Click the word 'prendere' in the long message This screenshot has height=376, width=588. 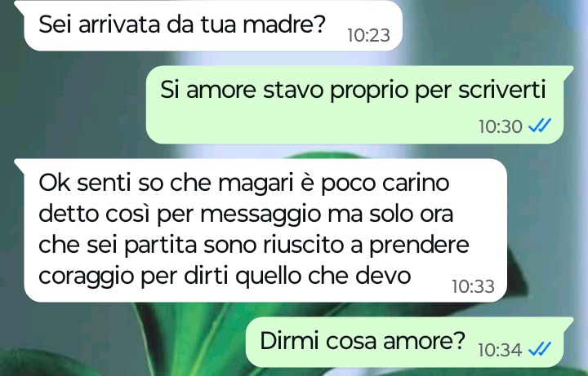point(419,246)
